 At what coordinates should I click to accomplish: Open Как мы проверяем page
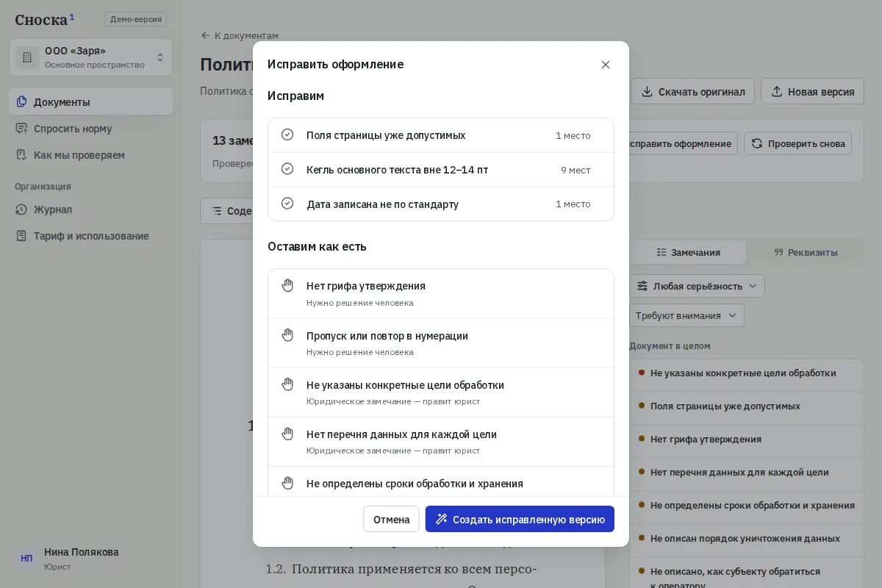(90, 155)
